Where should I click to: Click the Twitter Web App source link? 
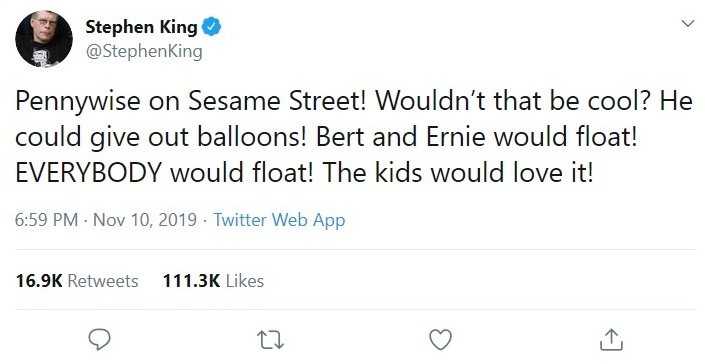[x=279, y=220]
